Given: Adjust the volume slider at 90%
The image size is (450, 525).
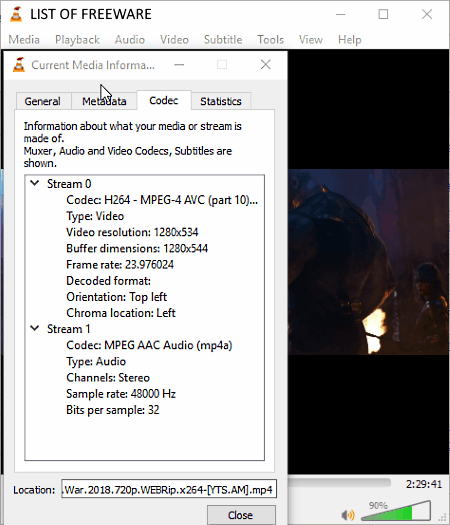Looking at the screenshot, I should [x=396, y=511].
